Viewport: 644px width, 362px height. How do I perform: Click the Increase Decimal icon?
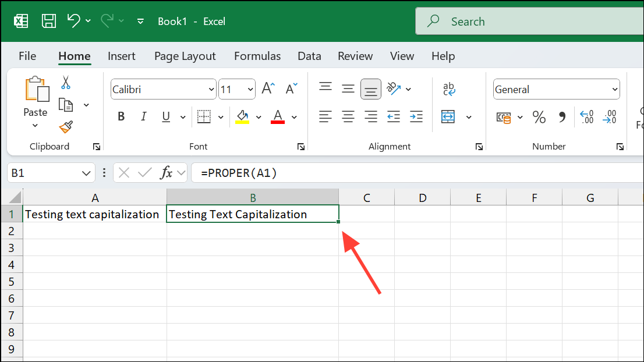(x=587, y=117)
